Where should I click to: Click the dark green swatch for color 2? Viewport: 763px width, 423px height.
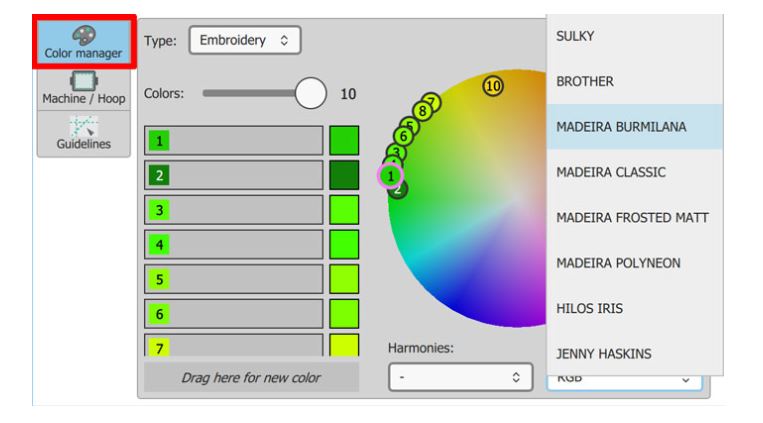tap(344, 175)
